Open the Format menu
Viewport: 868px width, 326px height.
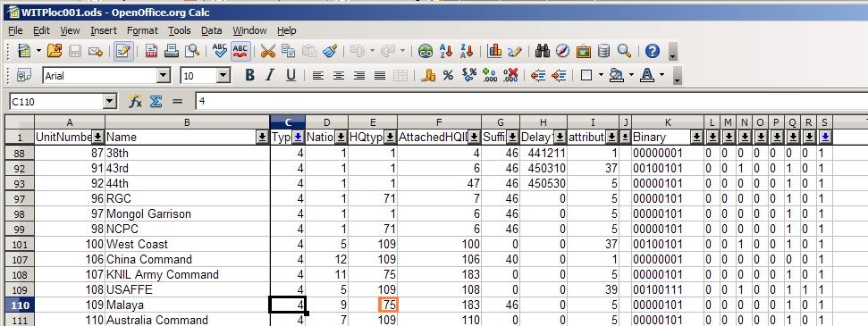[x=142, y=30]
